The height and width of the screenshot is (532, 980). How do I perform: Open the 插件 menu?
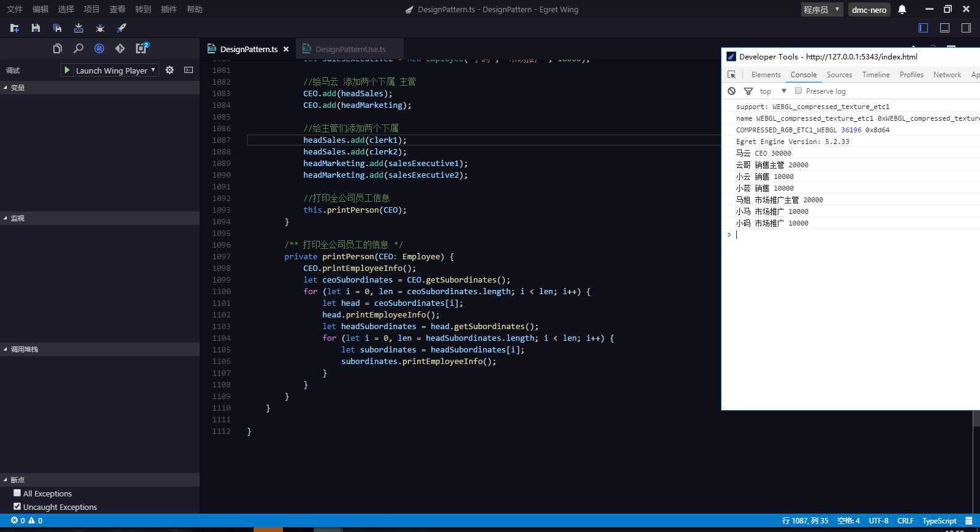click(169, 9)
